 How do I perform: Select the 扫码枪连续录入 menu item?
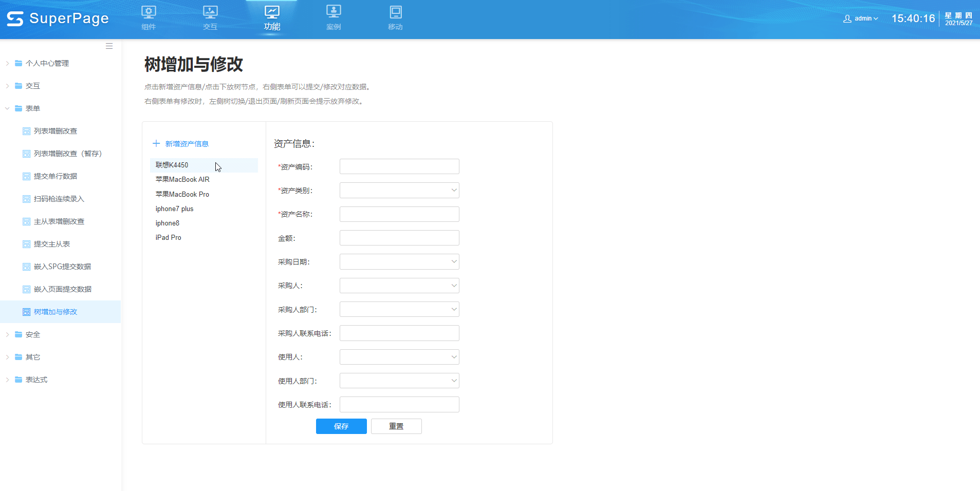coord(59,199)
